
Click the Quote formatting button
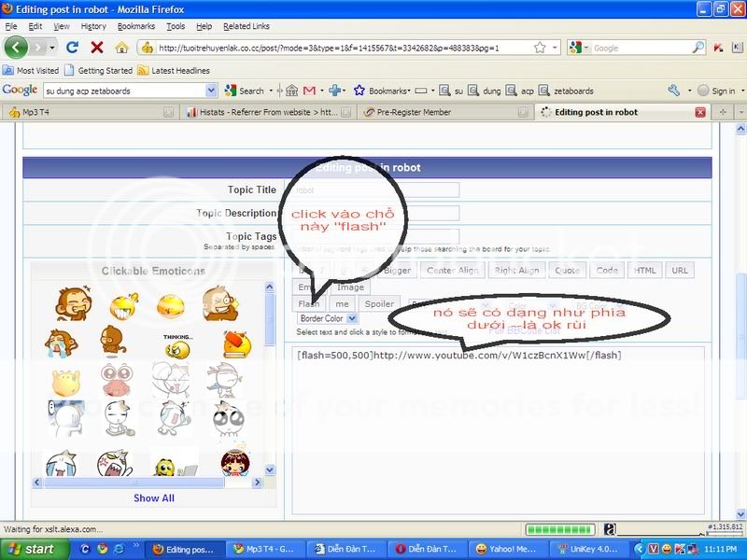[x=570, y=270]
